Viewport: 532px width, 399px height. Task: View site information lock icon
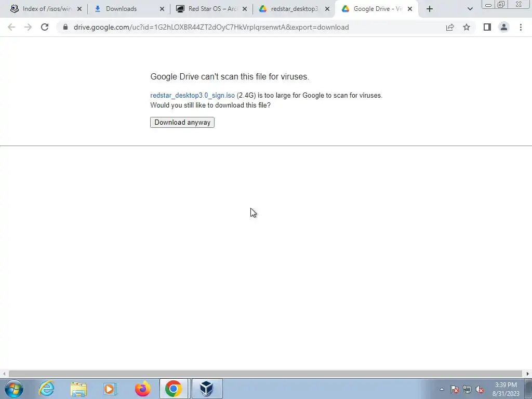point(65,27)
